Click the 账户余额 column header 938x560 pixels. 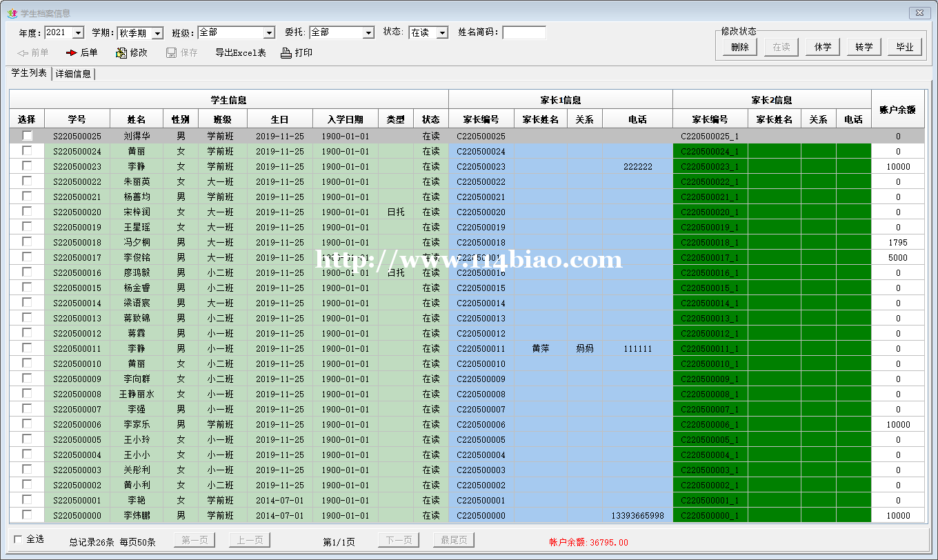coord(898,109)
